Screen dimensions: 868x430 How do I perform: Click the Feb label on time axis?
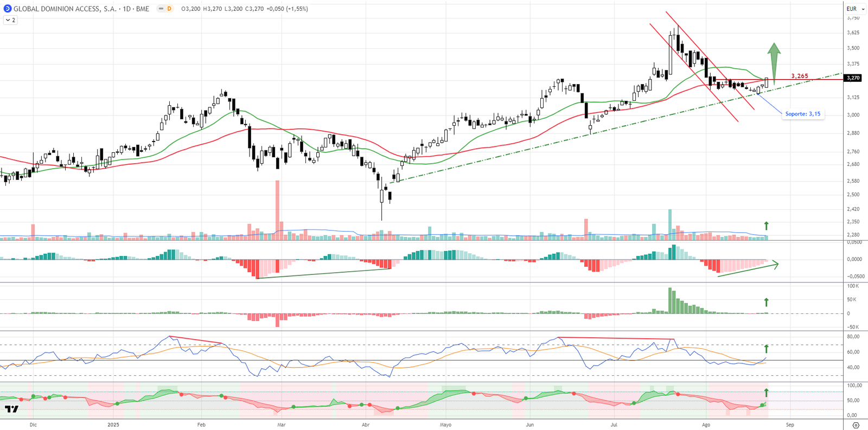coord(201,425)
